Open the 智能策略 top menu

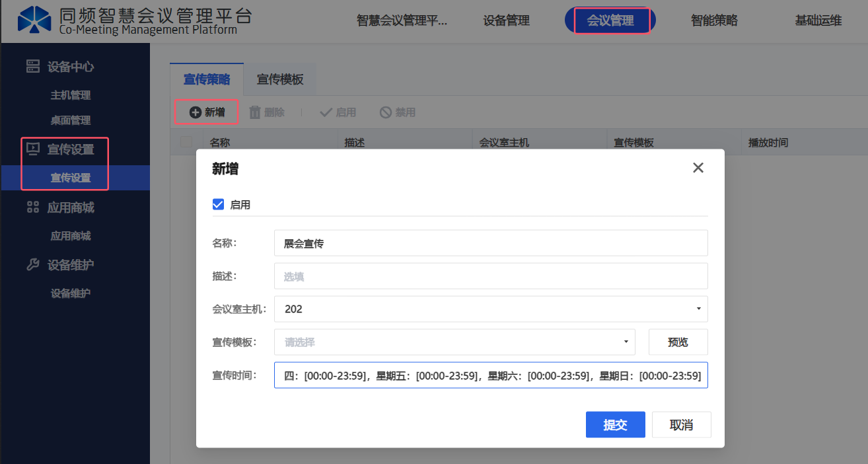pos(714,20)
